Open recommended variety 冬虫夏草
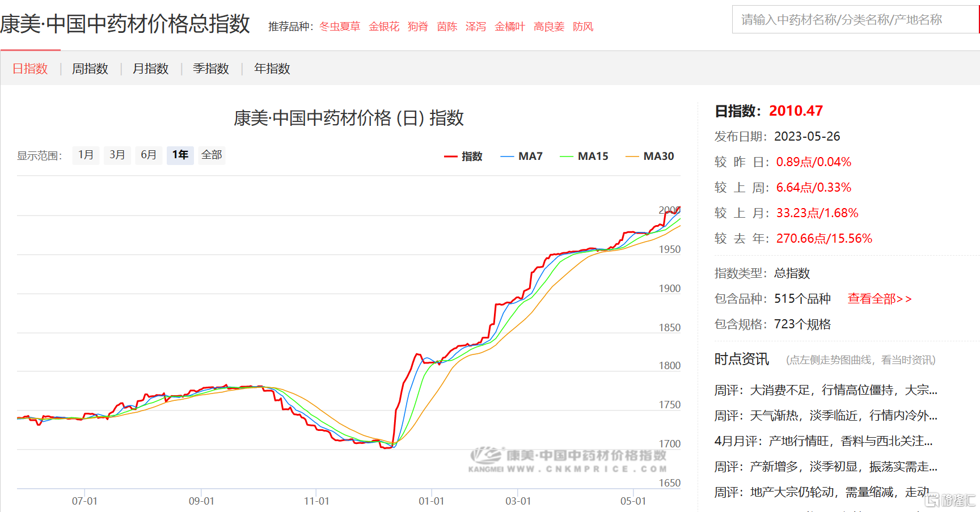 click(340, 27)
